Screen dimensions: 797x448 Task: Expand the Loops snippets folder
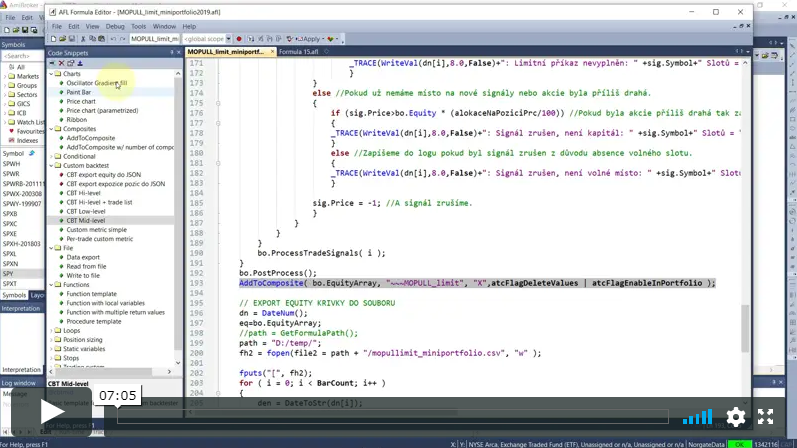[53, 330]
